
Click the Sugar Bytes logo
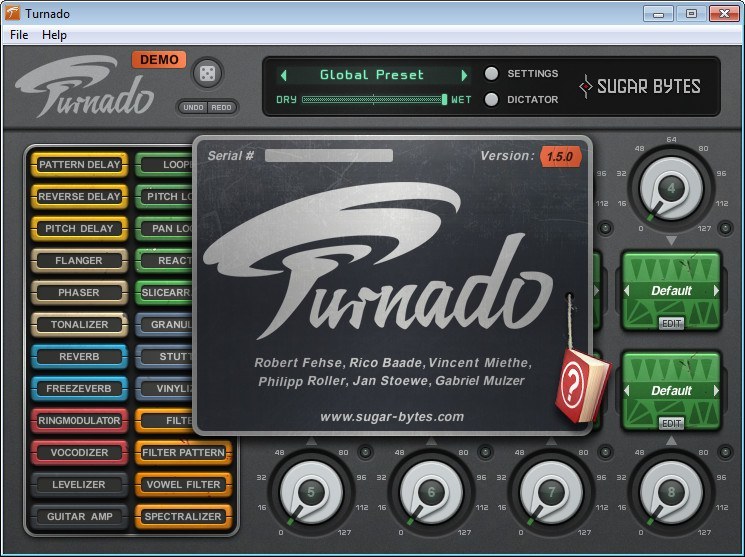(x=640, y=86)
